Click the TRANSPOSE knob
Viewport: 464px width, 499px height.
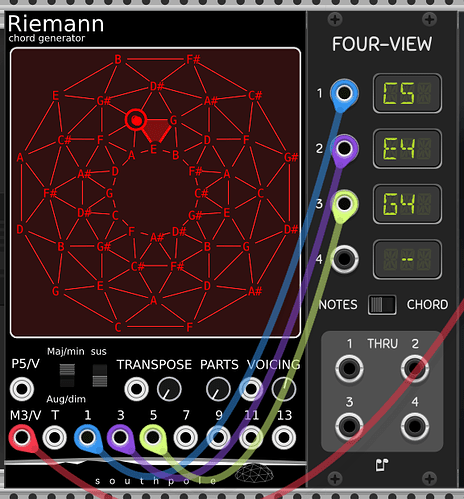coord(169,389)
